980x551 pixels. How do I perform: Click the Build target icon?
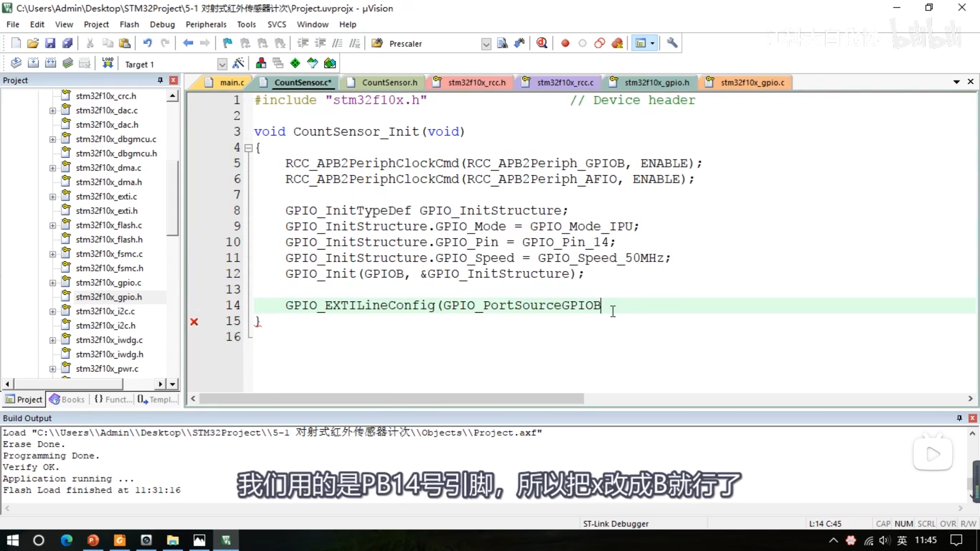(33, 63)
